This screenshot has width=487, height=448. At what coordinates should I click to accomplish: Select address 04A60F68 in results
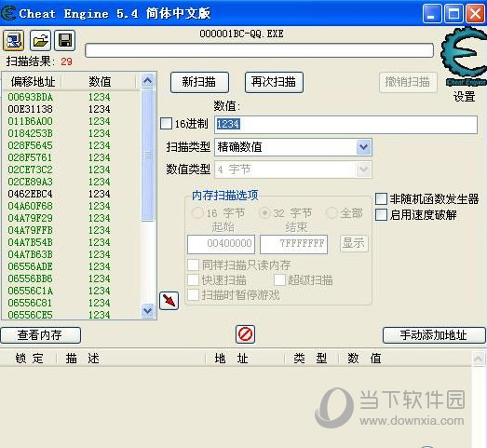point(31,206)
